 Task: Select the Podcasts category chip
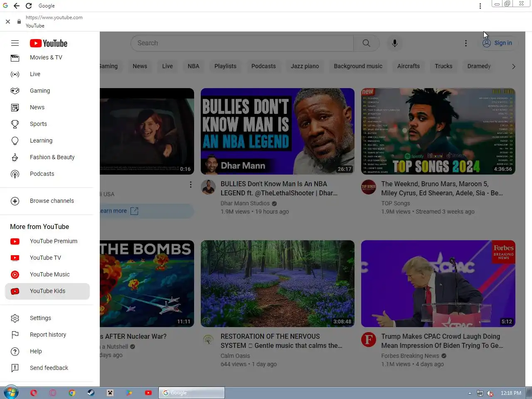coord(264,66)
